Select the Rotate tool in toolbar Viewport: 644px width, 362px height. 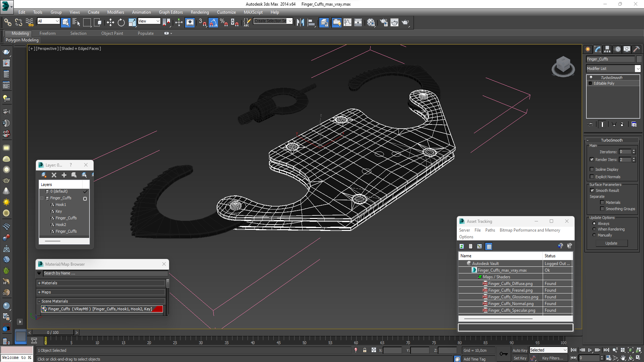click(x=121, y=22)
